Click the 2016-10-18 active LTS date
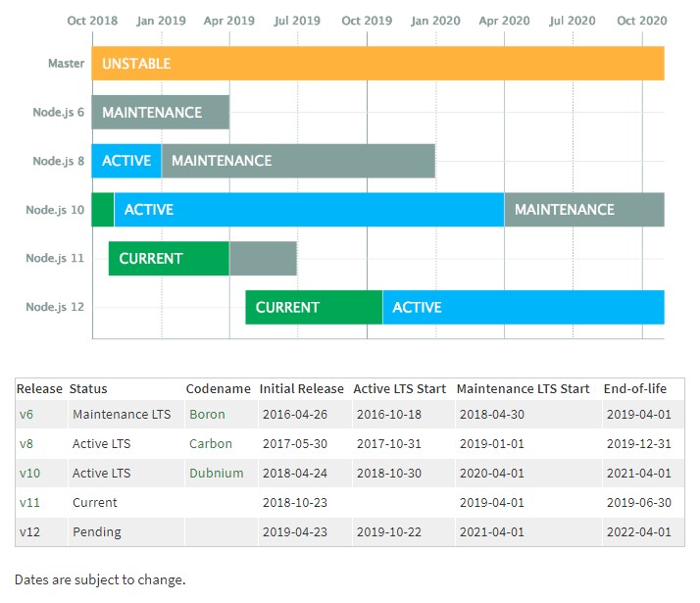 tap(389, 414)
